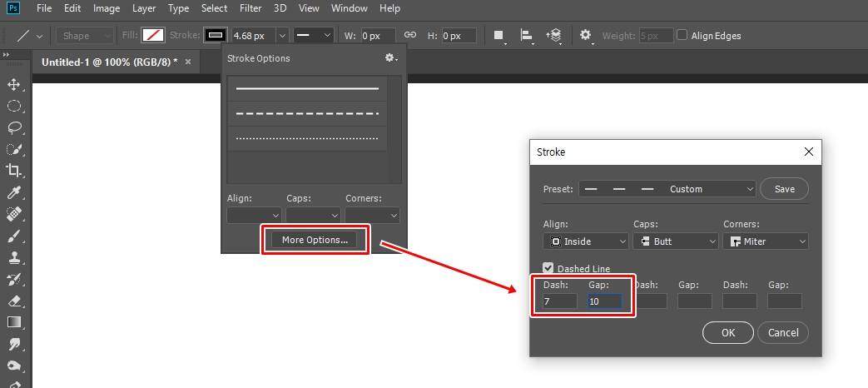Image resolution: width=868 pixels, height=388 pixels.
Task: Cancel the Stroke dialog
Action: 783,333
